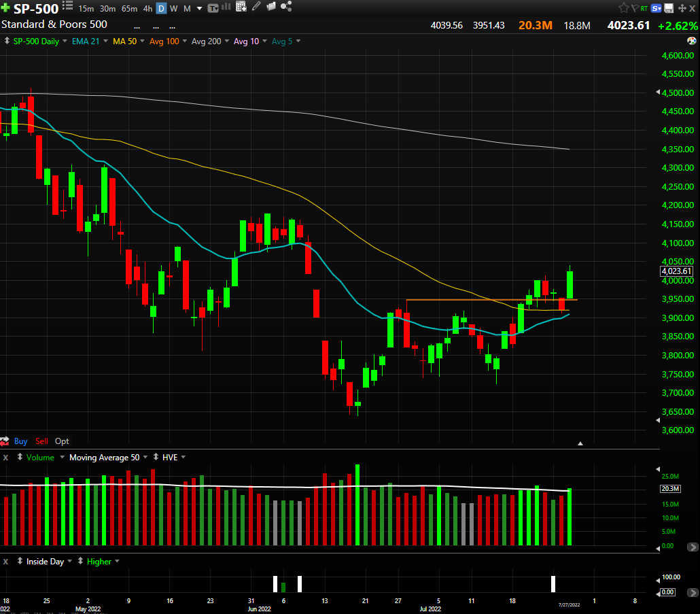Click the 20.3M volume axis label
Image resolution: width=700 pixels, height=614 pixels.
pos(670,489)
